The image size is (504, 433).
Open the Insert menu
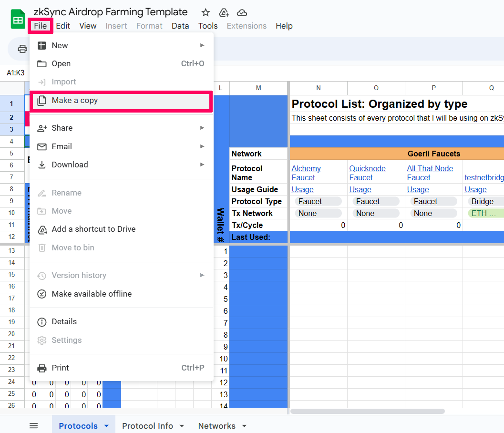click(116, 26)
